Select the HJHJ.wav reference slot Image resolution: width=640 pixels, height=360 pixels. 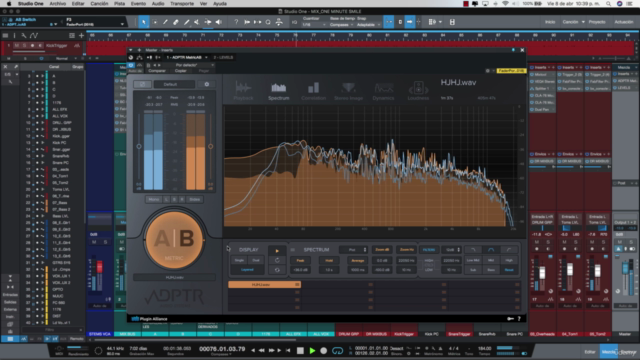point(264,284)
